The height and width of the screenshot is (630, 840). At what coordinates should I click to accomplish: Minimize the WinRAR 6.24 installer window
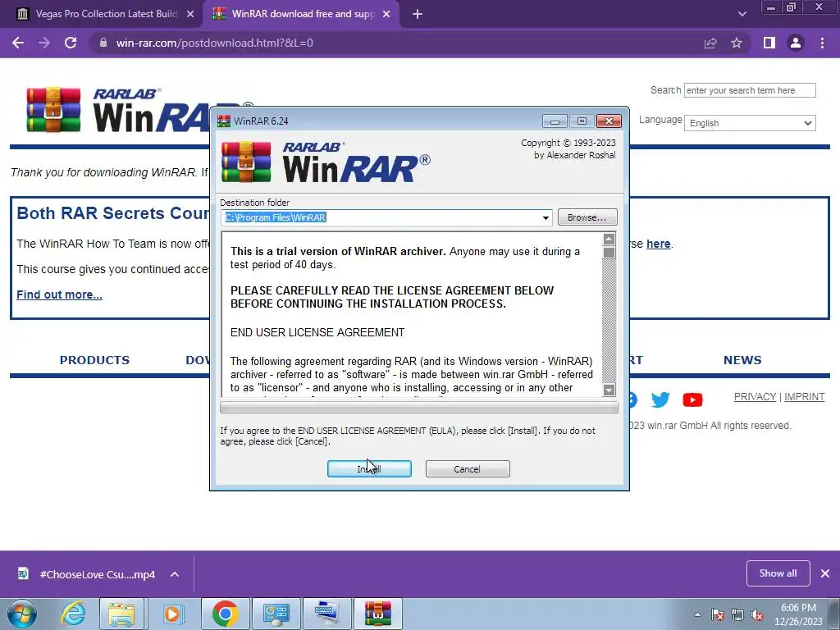coord(555,121)
